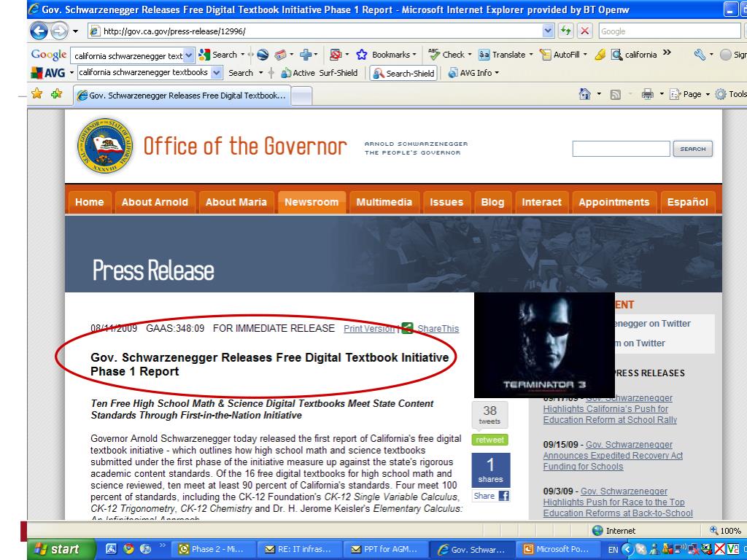
Task: Open the Newsroom navigation tab
Action: 311,203
